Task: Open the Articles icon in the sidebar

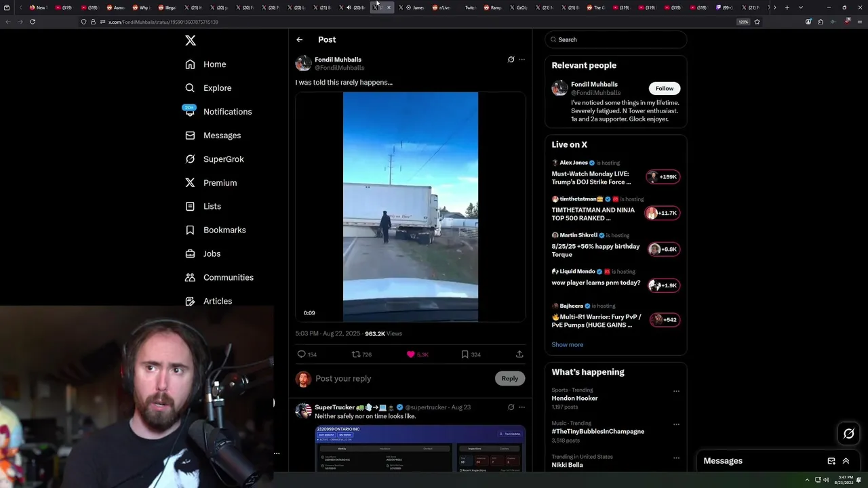Action: (190, 301)
